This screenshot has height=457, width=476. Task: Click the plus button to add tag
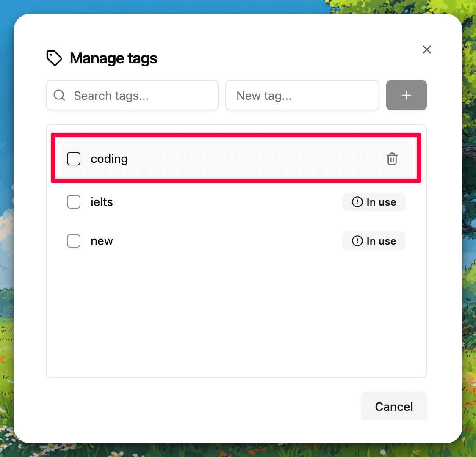point(406,95)
